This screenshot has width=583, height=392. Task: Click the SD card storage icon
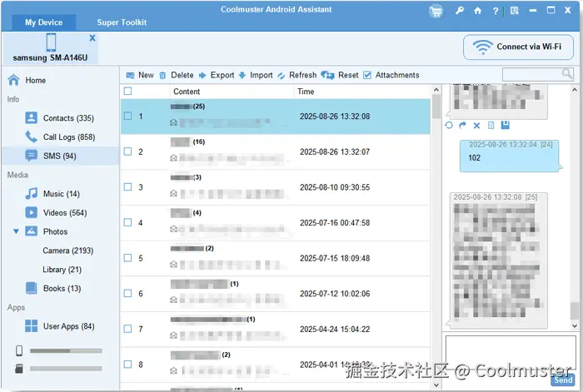point(19,368)
